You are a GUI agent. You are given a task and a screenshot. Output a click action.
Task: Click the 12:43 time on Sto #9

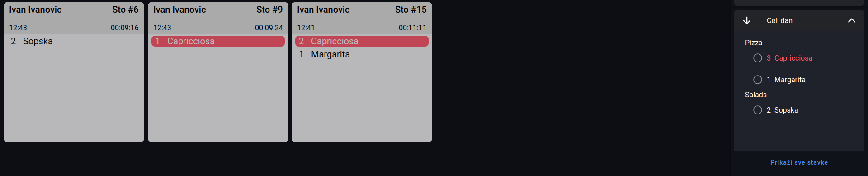(x=162, y=28)
